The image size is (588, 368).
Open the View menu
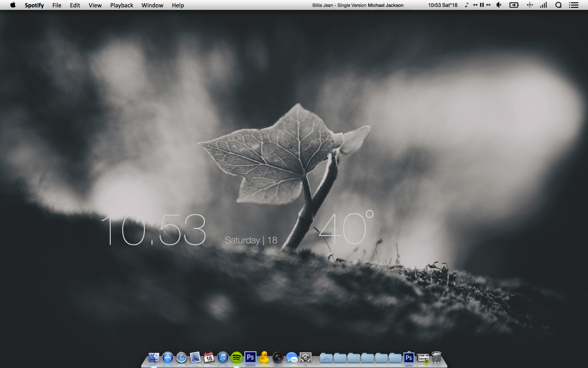click(x=95, y=5)
